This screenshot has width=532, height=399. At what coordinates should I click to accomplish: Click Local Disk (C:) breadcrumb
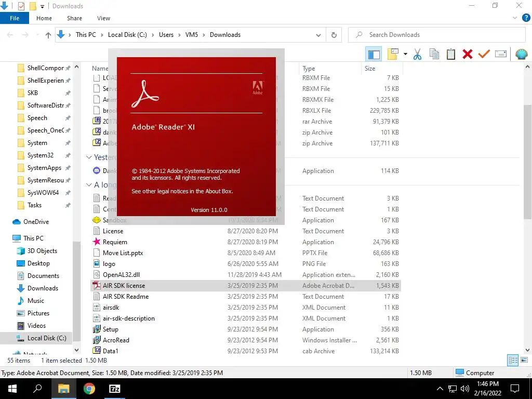(x=127, y=35)
